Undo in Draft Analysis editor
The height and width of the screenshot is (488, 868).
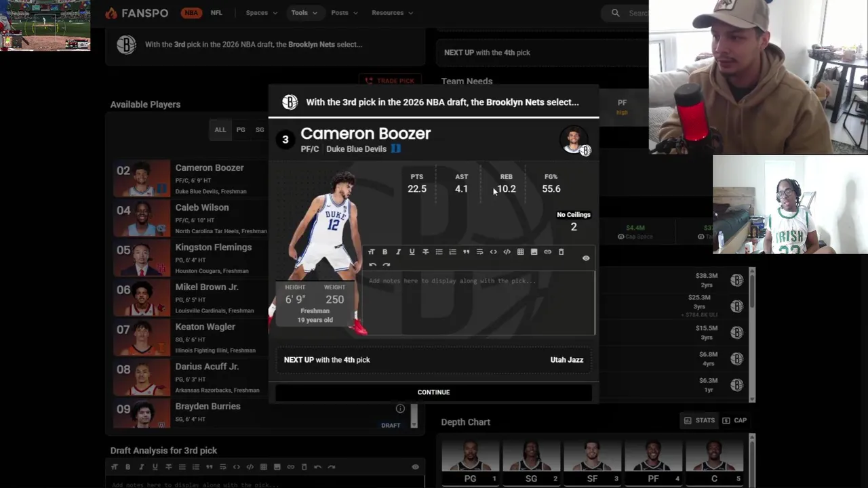pos(317,467)
